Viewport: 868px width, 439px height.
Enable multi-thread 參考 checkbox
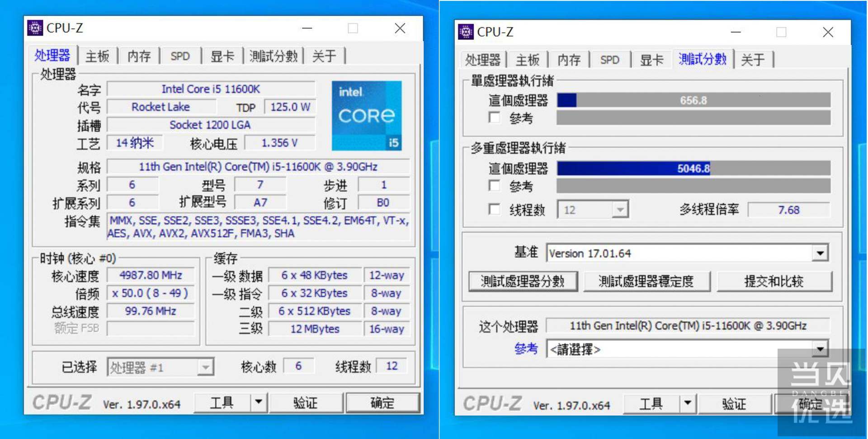click(495, 186)
